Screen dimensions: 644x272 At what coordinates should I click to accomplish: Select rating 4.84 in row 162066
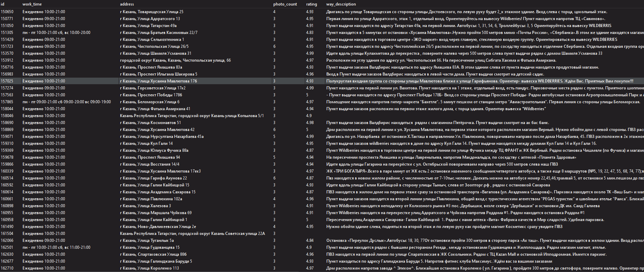(x=310, y=240)
